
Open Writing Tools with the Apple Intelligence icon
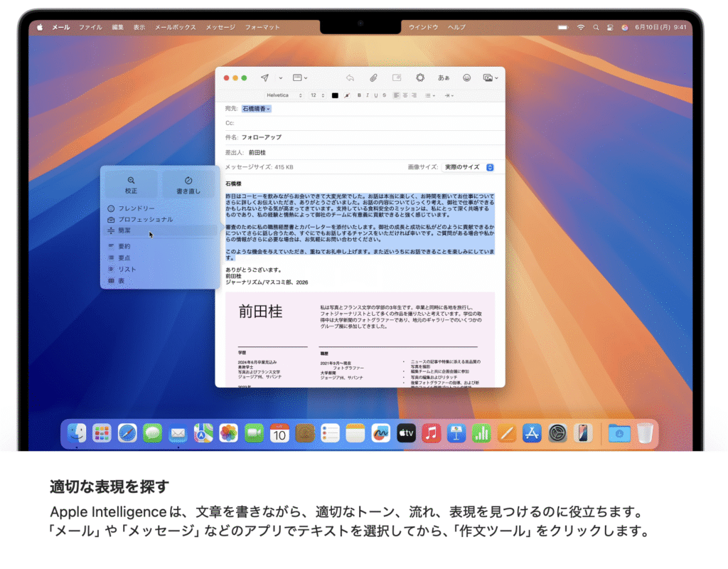(x=420, y=78)
